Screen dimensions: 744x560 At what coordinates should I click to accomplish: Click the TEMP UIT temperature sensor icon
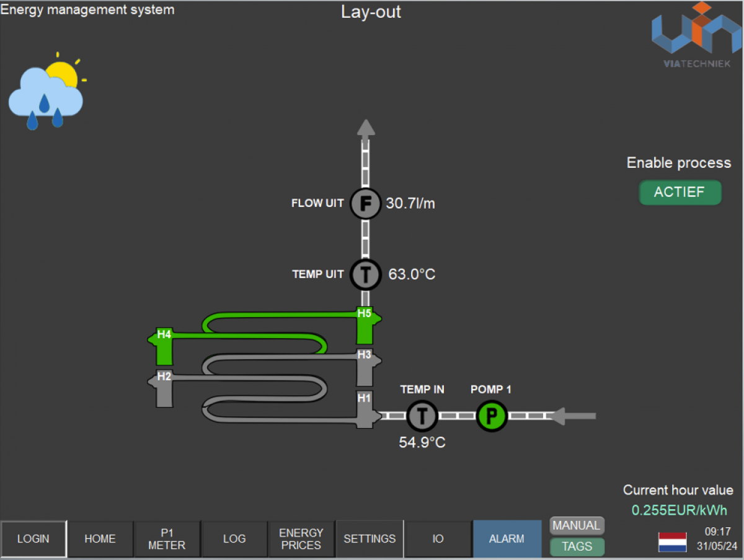[x=366, y=274]
